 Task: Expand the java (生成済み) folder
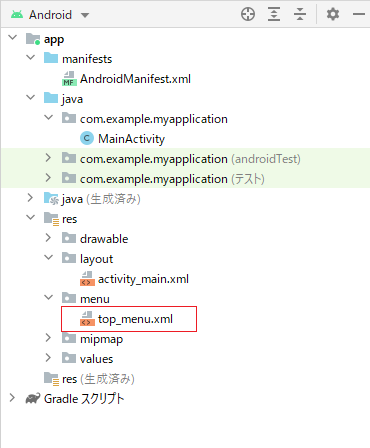[x=30, y=198]
